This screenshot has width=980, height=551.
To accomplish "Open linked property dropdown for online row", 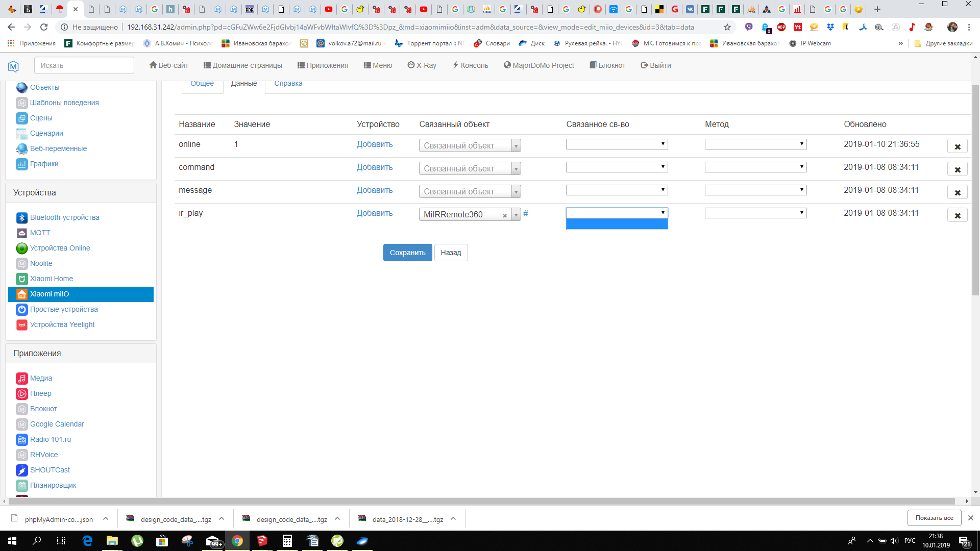I will 617,144.
